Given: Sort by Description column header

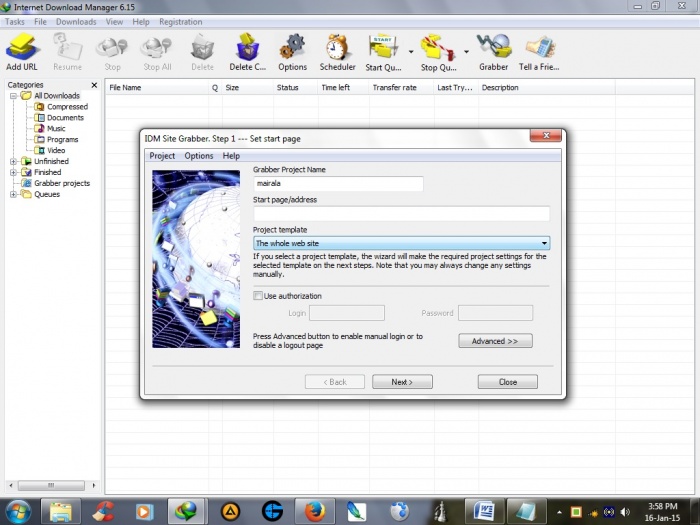Looking at the screenshot, I should pyautogui.click(x=547, y=88).
